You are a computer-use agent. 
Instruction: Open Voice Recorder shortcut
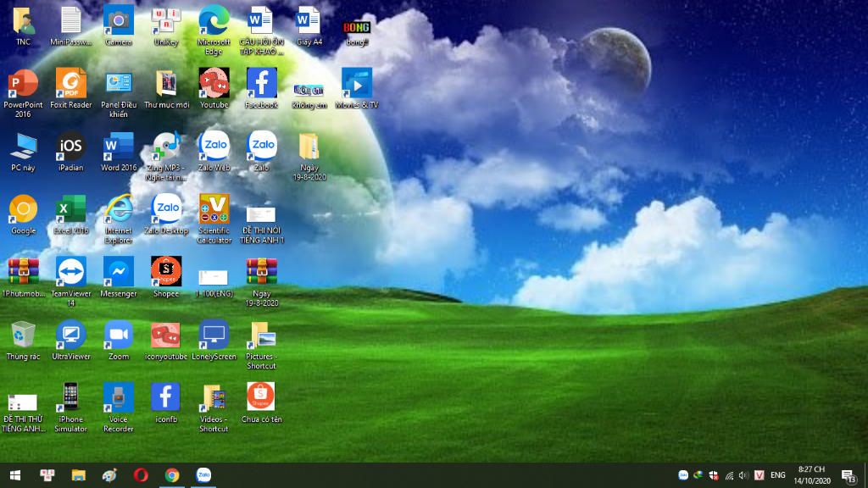(x=119, y=398)
